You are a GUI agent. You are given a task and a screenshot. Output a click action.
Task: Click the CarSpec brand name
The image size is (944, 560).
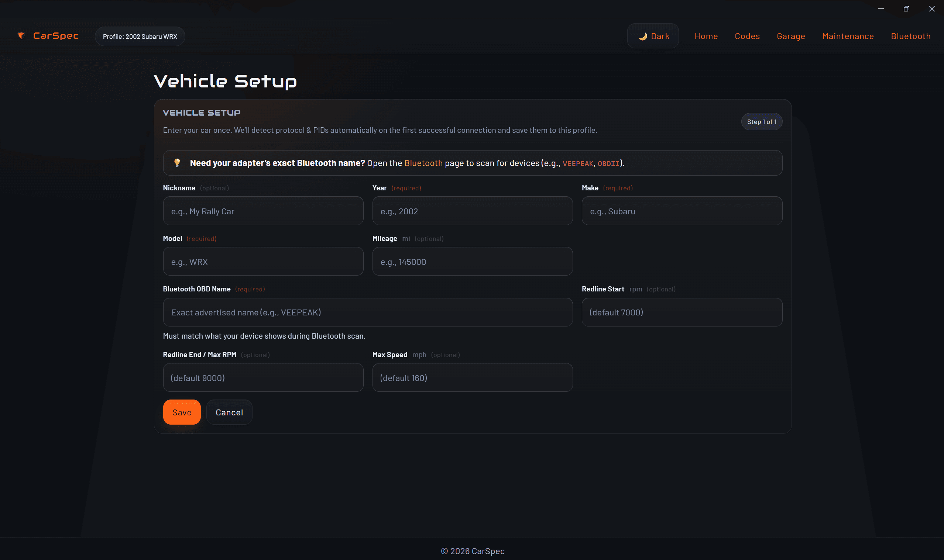[56, 36]
